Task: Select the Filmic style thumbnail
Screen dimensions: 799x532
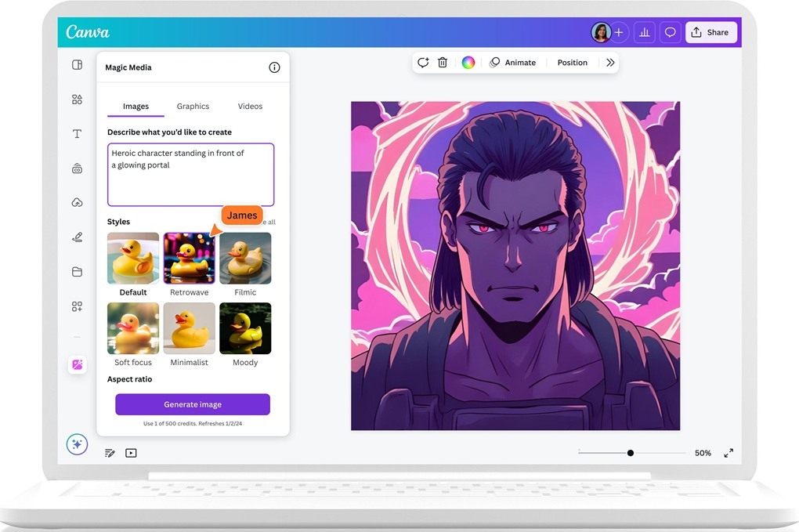Action: click(x=245, y=259)
